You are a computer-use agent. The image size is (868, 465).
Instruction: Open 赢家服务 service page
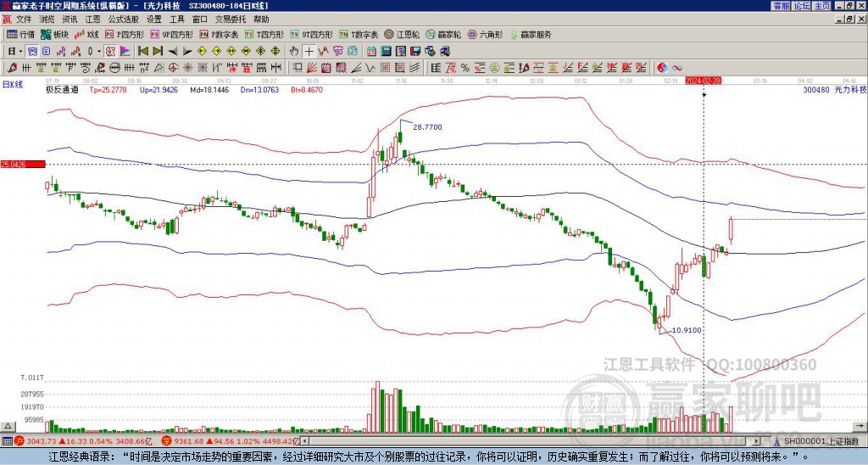[531, 34]
